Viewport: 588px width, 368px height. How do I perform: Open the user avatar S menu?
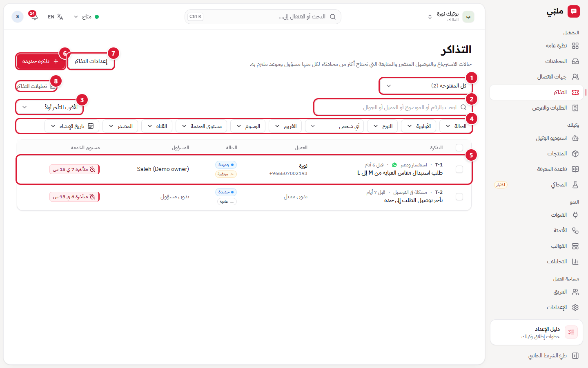click(x=18, y=17)
